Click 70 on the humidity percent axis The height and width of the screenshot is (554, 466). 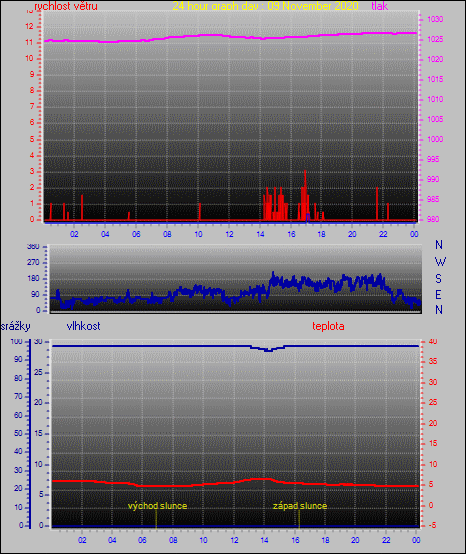[x=18, y=396]
